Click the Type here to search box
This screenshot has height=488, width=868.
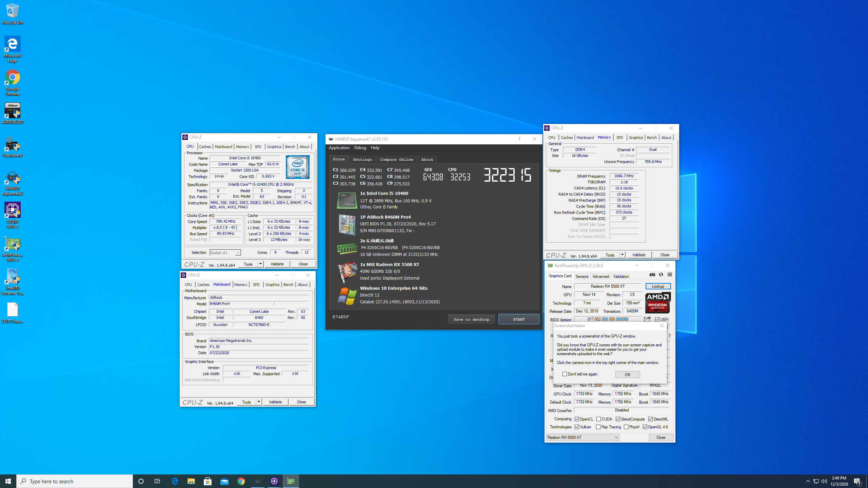coord(75,481)
